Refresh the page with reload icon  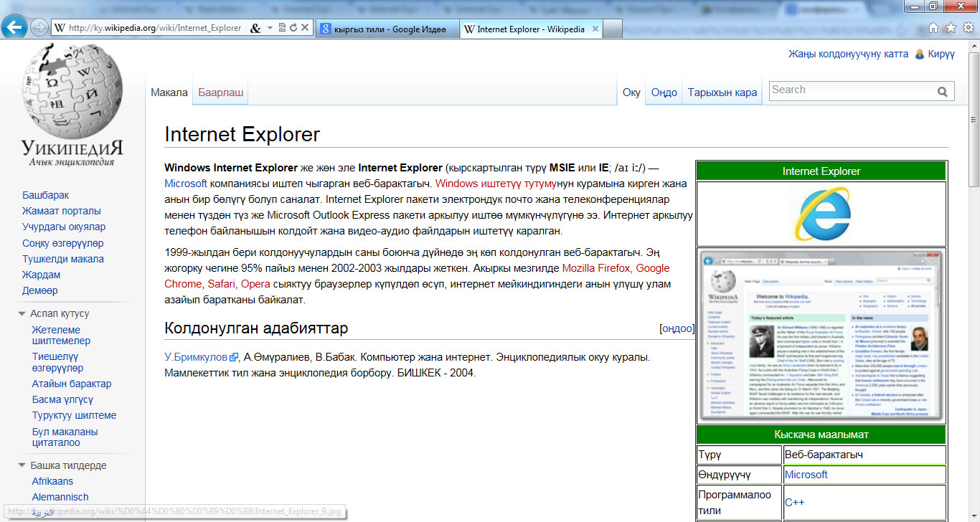293,28
